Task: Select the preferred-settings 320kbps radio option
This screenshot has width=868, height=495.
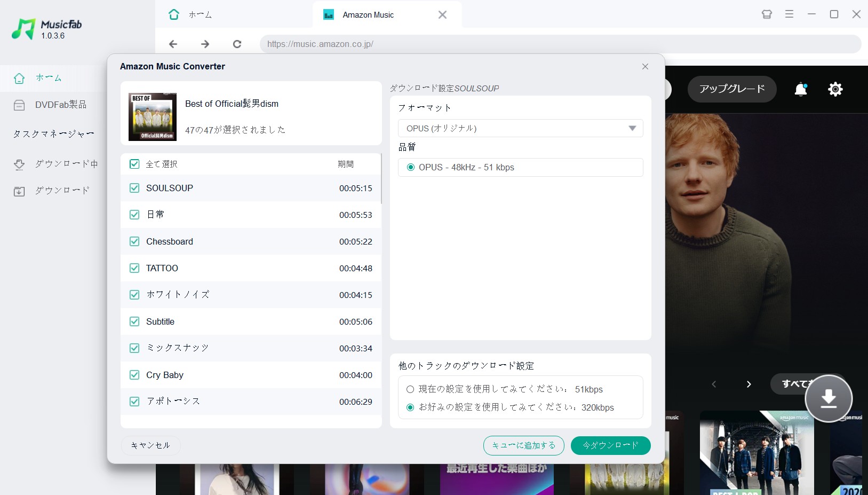Action: [x=410, y=407]
